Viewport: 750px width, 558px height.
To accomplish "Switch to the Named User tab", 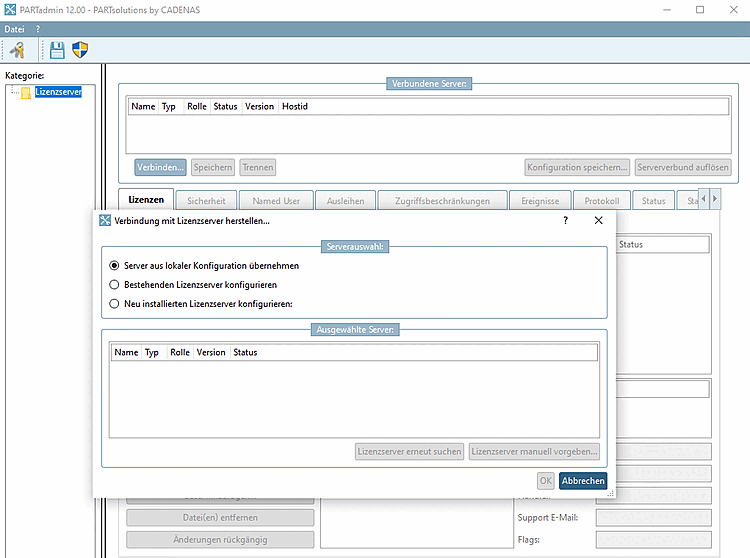I will 276,201.
